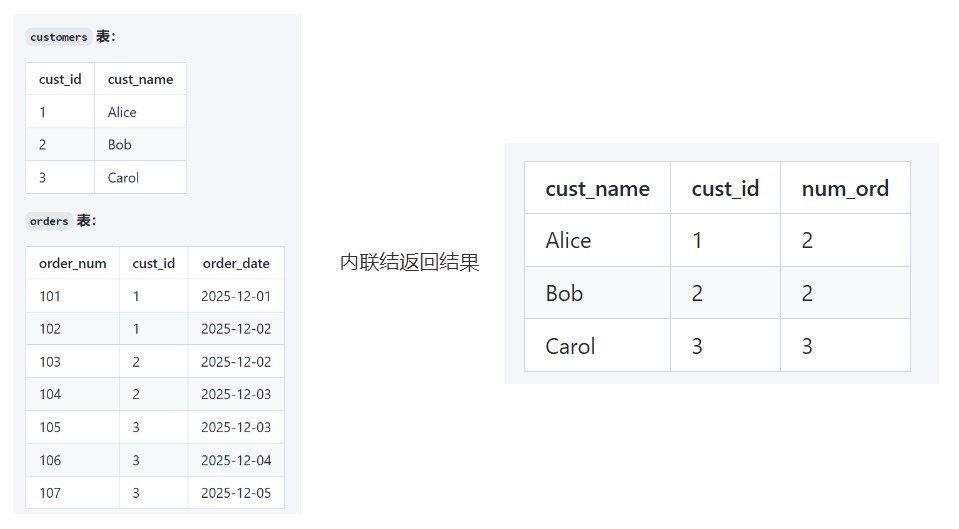This screenshot has height=529, width=959.
Task: Click order_date header in orders table
Action: (x=236, y=263)
